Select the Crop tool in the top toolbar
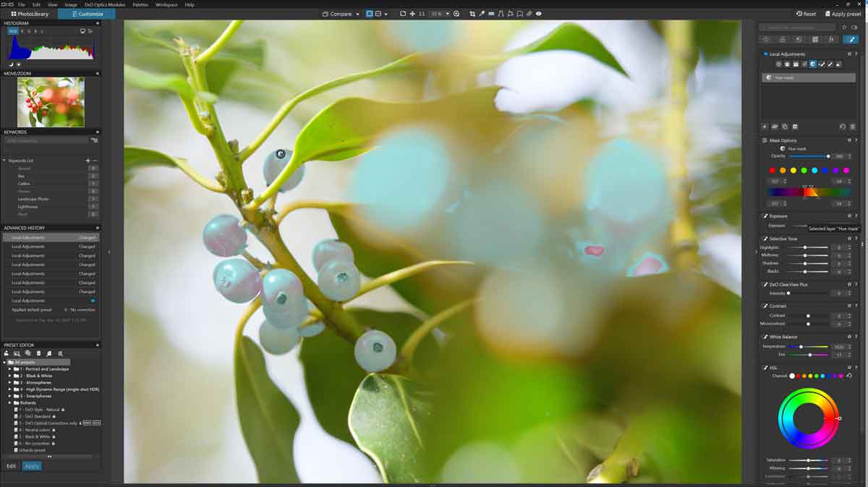Viewport: 868px width, 487px height. (472, 13)
